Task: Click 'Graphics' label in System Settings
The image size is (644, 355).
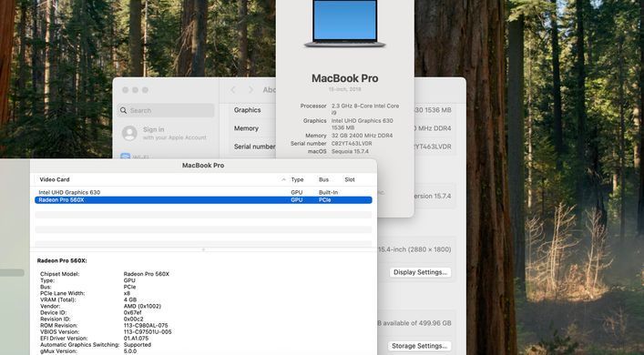Action: [x=247, y=110]
